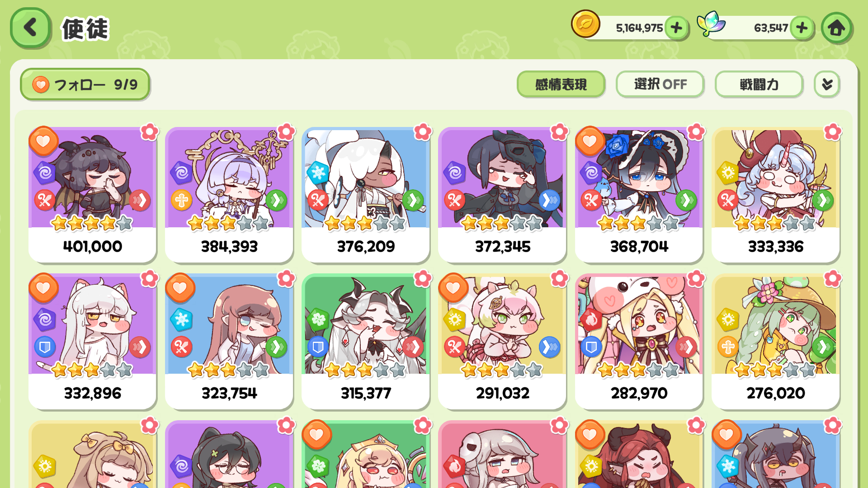Tap flower badge on 333,336 card
Image resolution: width=868 pixels, height=488 pixels.
[832, 132]
